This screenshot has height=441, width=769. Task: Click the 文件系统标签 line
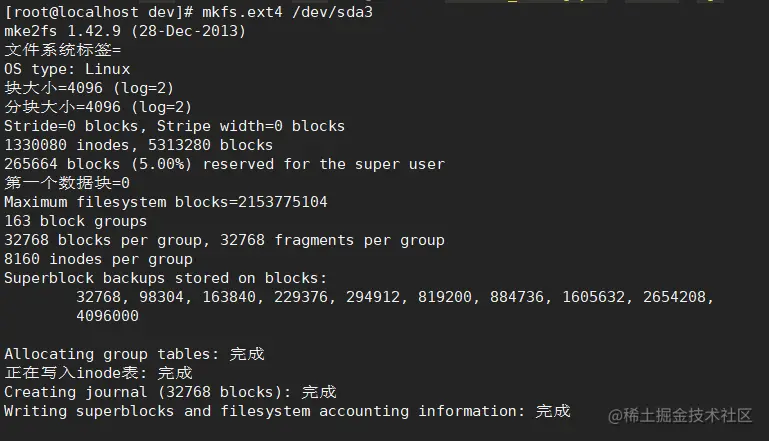[62, 50]
